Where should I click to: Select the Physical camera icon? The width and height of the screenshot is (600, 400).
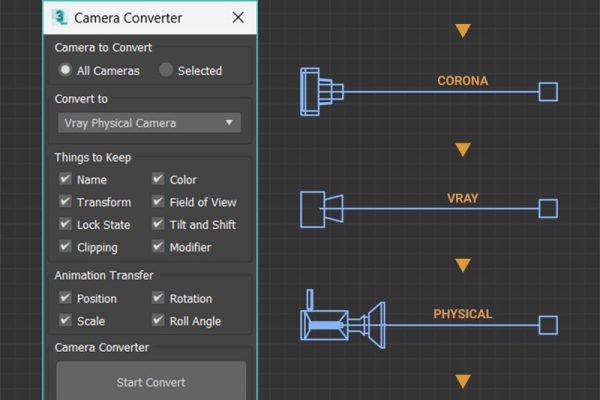[342, 320]
